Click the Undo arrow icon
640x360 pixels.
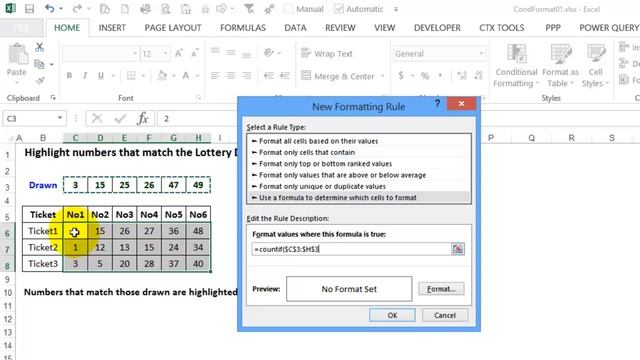point(49,9)
